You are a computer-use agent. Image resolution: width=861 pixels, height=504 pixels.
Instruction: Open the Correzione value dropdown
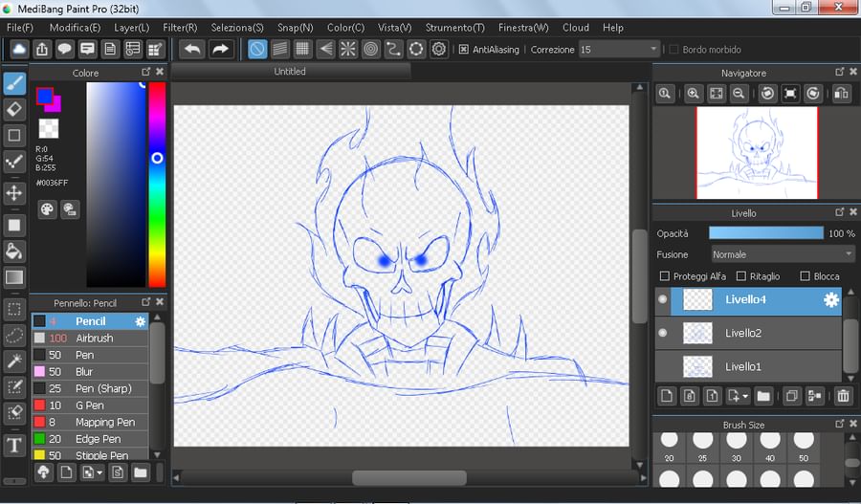[652, 50]
